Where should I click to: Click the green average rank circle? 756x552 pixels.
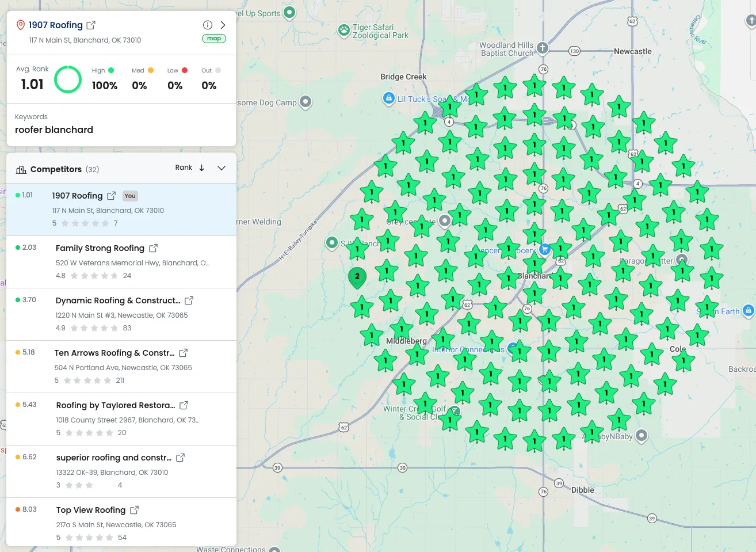(68, 79)
